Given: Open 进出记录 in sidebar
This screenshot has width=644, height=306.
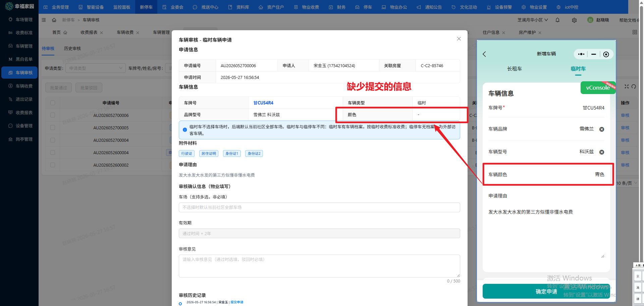Looking at the screenshot, I should [20, 99].
